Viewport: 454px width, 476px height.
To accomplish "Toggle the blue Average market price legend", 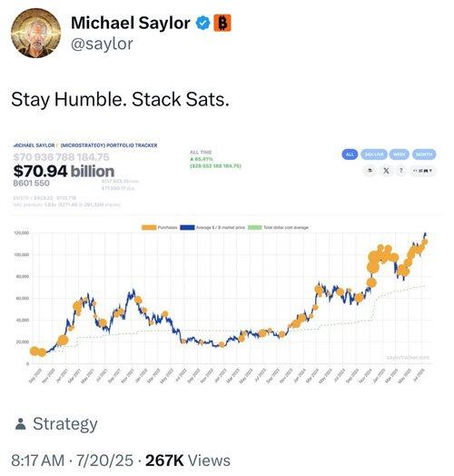I will [187, 227].
